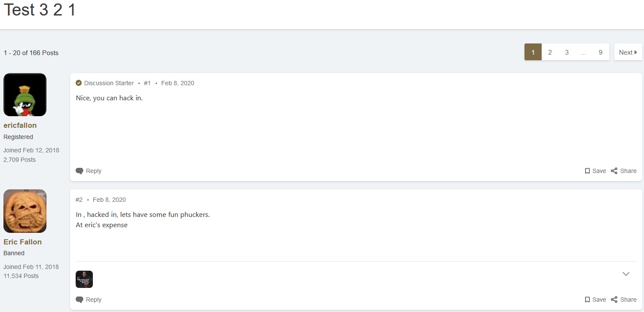This screenshot has height=312, width=644.
Task: Open the ericfallon username profile link
Action: coord(20,125)
